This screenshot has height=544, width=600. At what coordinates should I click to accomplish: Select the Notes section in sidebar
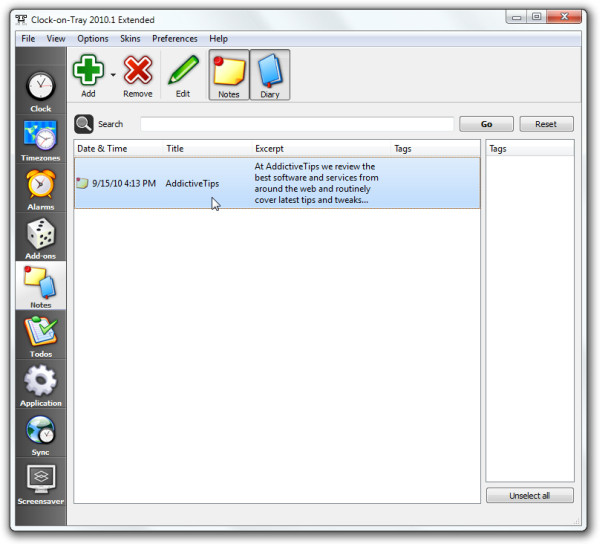[x=41, y=287]
